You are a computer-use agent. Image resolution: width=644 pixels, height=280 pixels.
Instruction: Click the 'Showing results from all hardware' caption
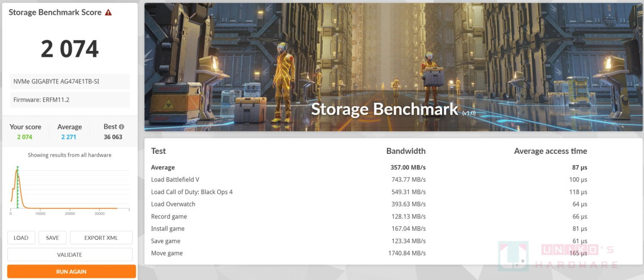[x=70, y=155]
